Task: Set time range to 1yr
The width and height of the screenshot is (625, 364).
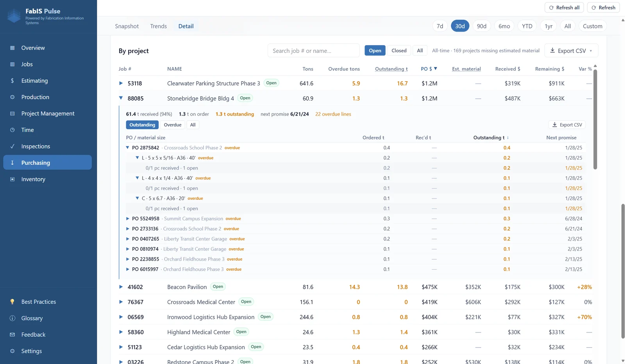Action: (x=548, y=26)
